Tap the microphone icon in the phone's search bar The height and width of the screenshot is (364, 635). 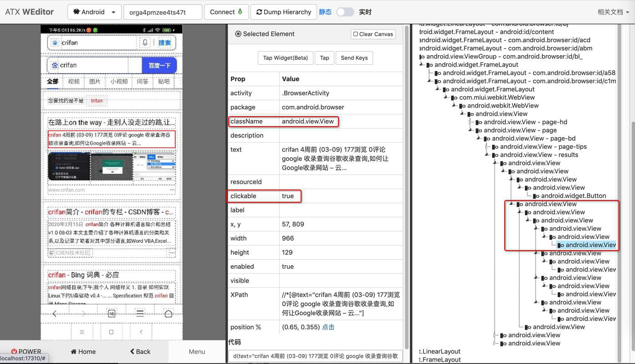[145, 42]
